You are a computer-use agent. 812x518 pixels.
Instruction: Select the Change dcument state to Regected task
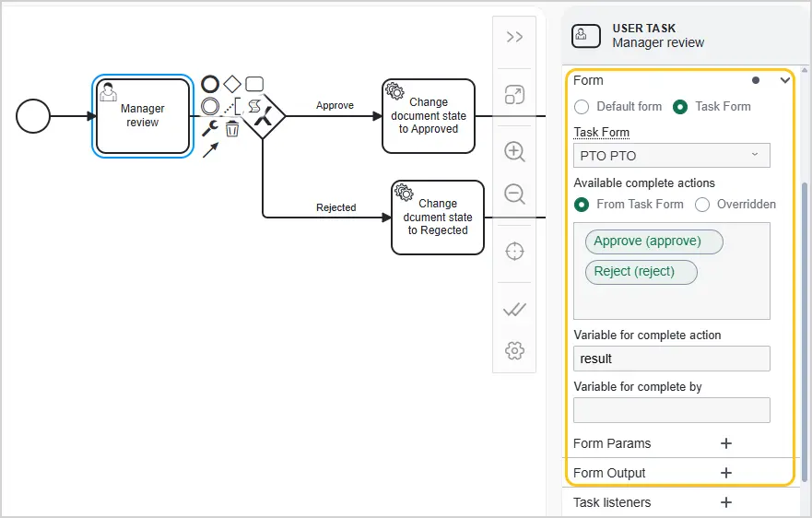[438, 218]
